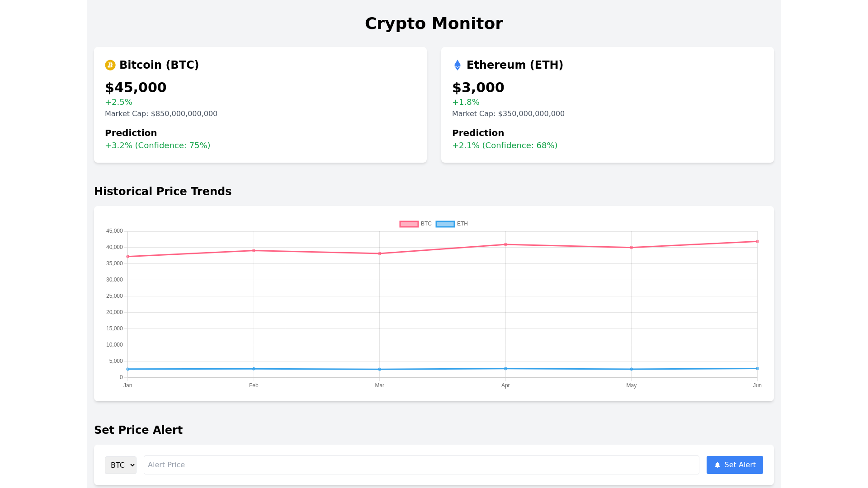Focus the Alert Price input field

click(x=421, y=465)
